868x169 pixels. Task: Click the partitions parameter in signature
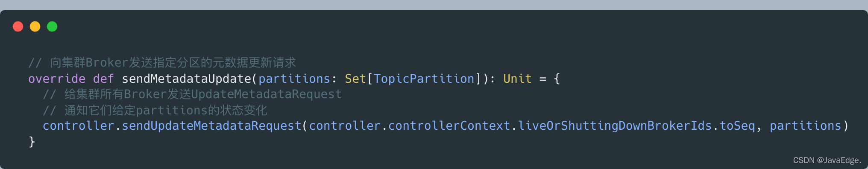coord(294,79)
